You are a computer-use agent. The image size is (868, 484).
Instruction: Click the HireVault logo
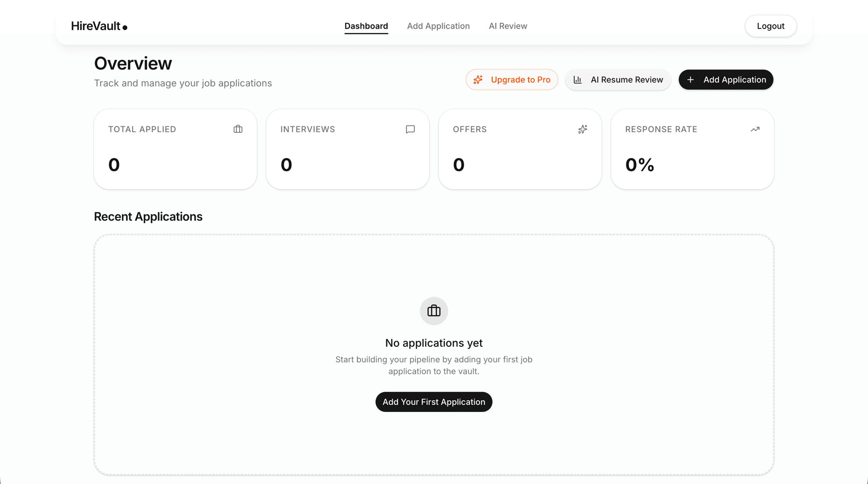point(99,26)
